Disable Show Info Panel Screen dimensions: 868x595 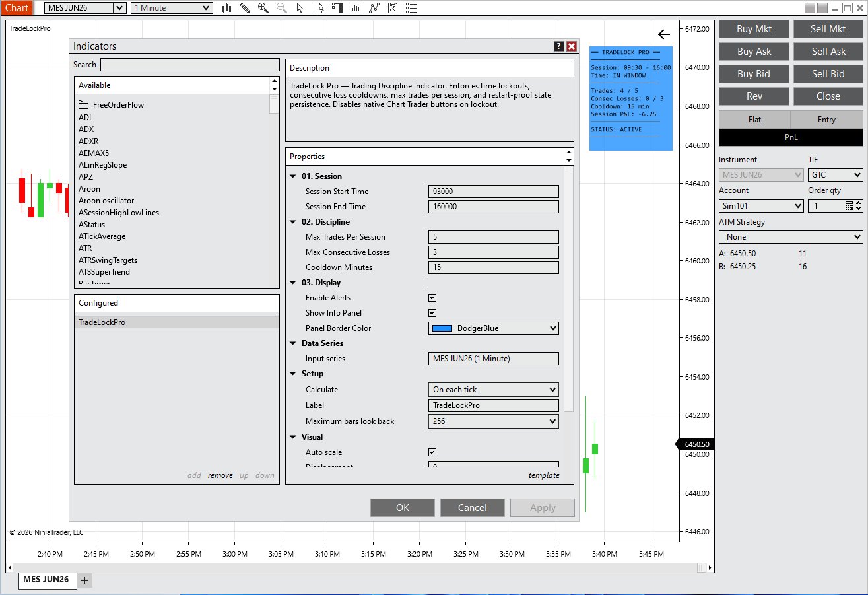tap(432, 312)
